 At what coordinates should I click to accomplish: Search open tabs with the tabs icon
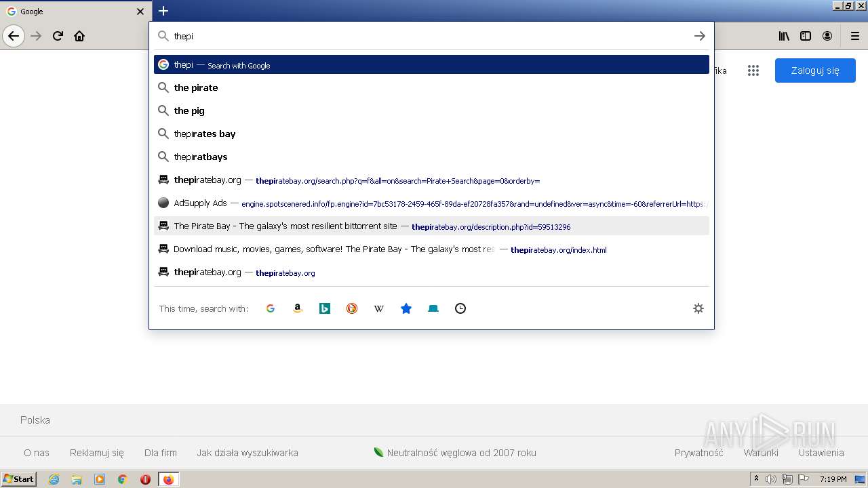pos(433,308)
